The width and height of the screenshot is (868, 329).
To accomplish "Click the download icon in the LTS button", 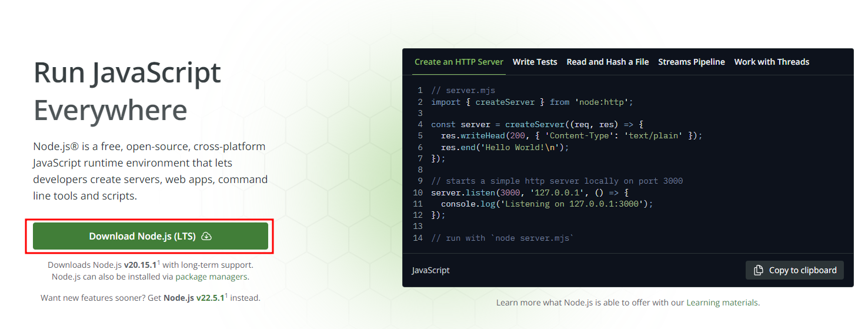I will (x=206, y=236).
